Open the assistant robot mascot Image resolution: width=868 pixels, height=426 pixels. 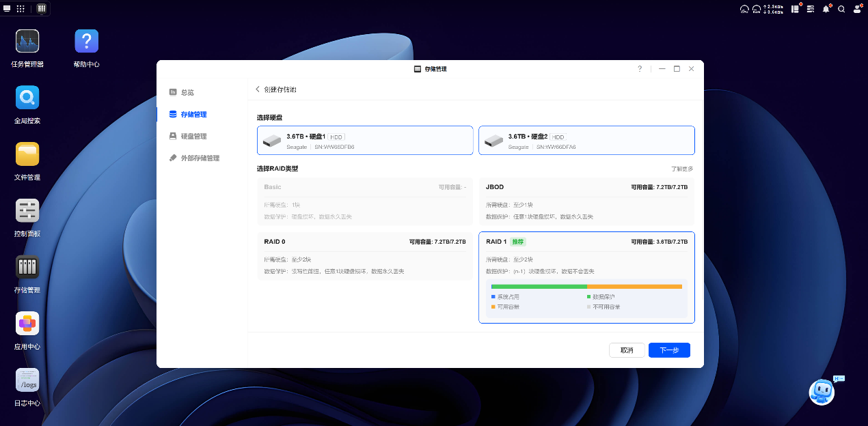click(821, 392)
